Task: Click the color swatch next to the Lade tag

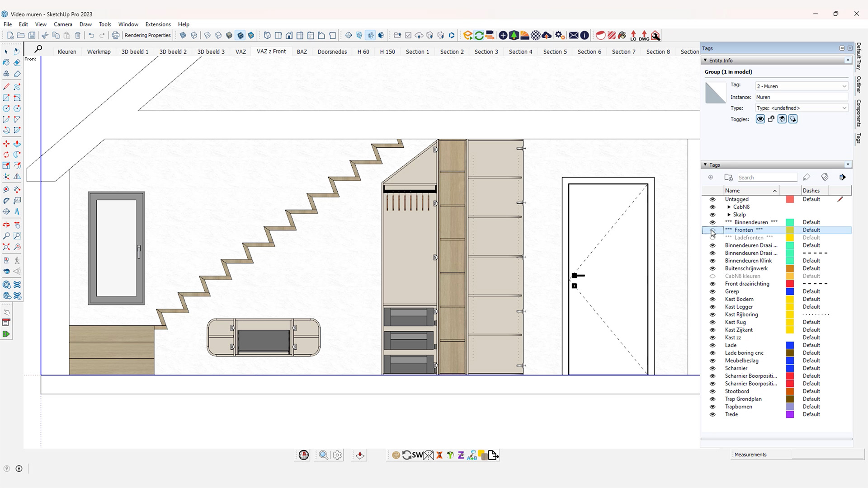Action: point(790,345)
